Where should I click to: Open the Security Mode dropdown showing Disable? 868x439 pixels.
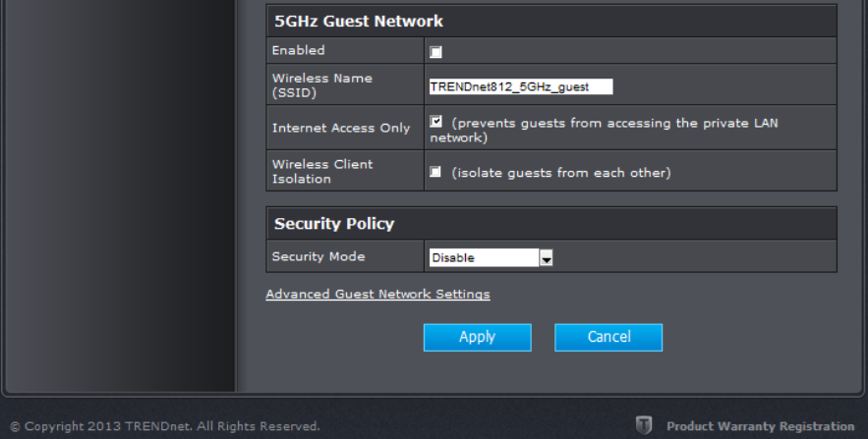pyautogui.click(x=492, y=257)
